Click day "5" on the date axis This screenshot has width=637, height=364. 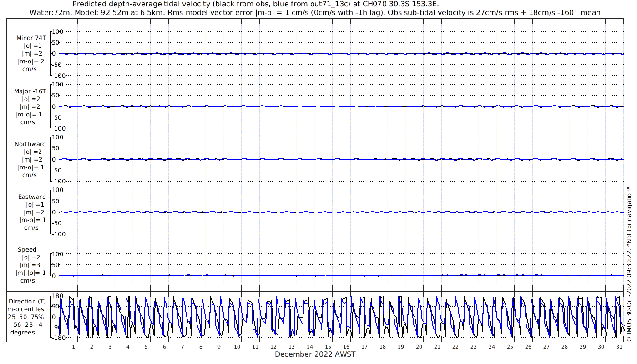[146, 347]
